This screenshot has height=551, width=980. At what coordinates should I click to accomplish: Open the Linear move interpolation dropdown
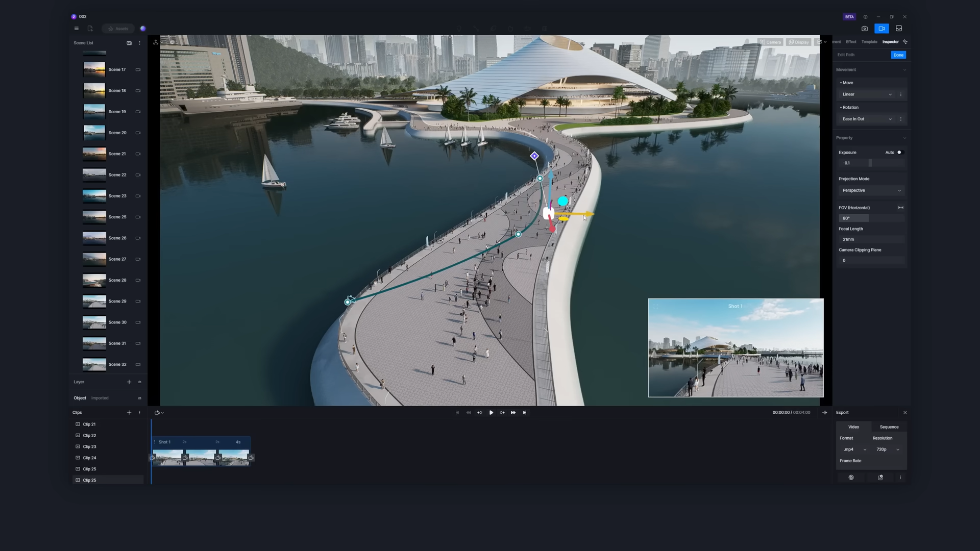click(866, 94)
